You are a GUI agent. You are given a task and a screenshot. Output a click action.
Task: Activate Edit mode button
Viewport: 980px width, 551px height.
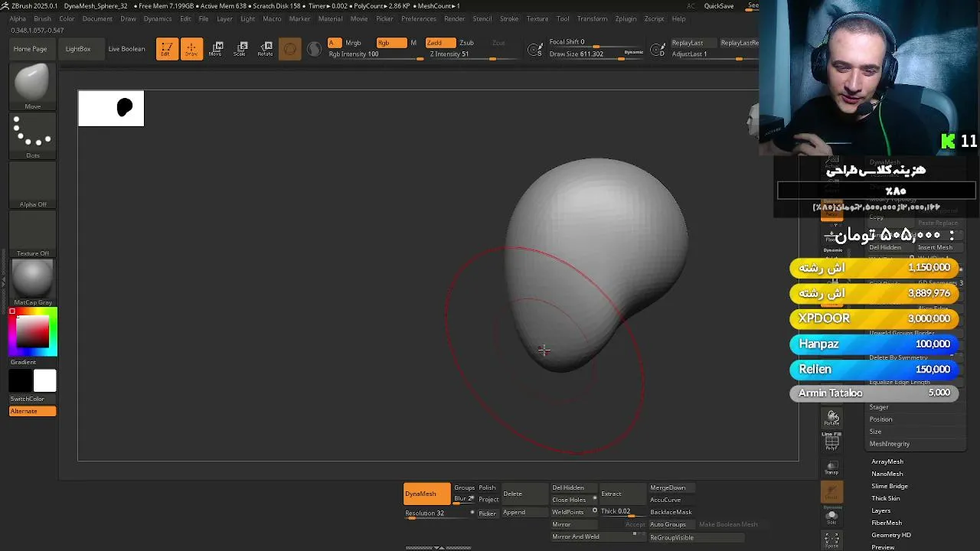click(x=167, y=49)
